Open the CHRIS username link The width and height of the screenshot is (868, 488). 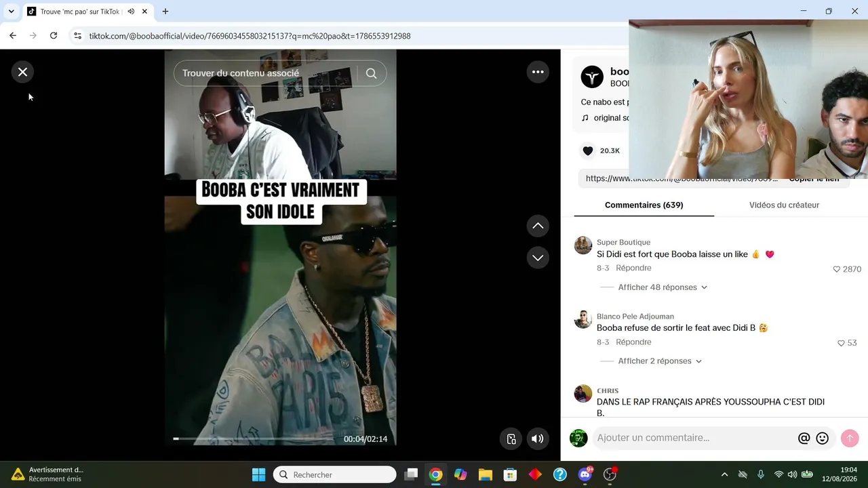coord(608,390)
